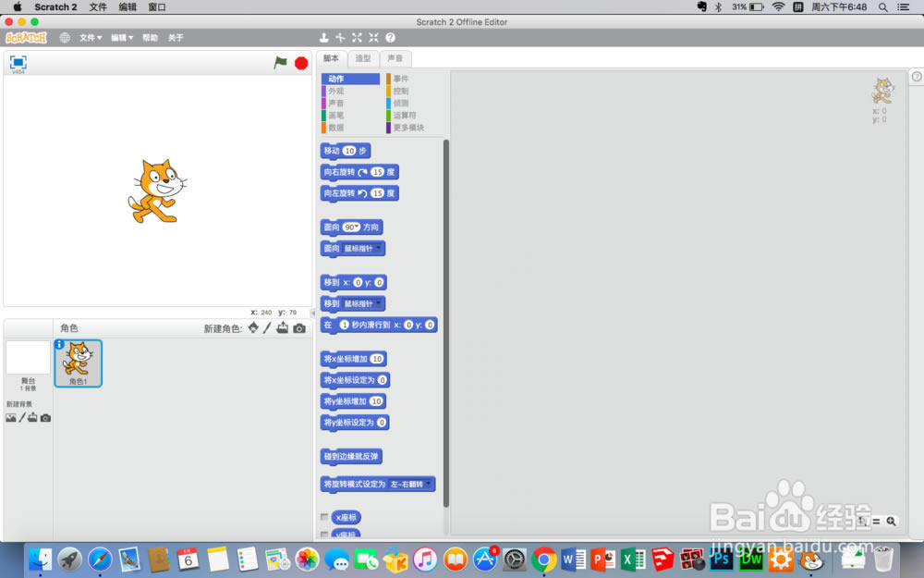Viewport: 924px width, 578px height.
Task: Select the Block help question tool
Action: click(390, 38)
